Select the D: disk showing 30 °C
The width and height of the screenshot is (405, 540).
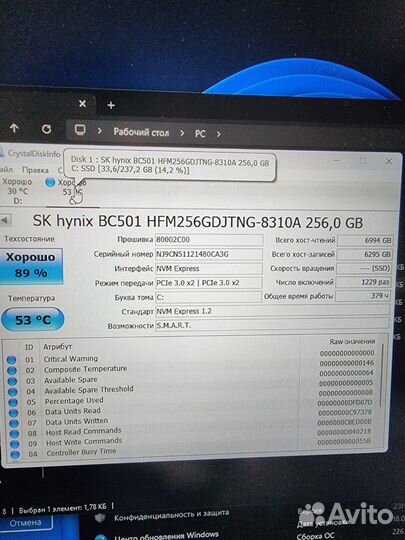coord(17,191)
